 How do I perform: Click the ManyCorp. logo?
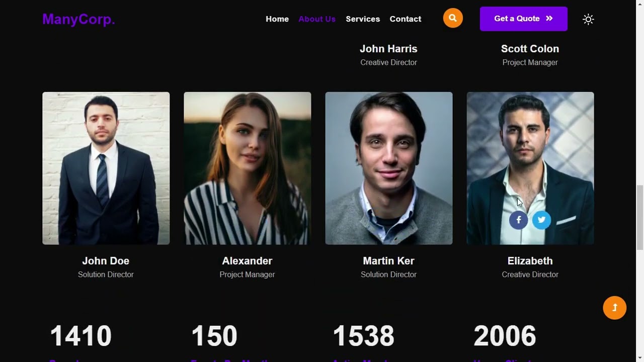pos(78,19)
